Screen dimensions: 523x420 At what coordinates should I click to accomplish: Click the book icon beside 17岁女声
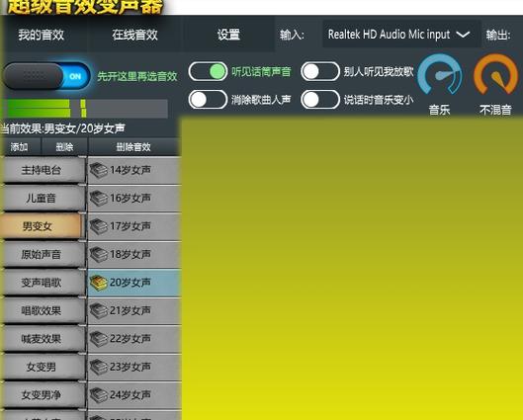point(99,226)
